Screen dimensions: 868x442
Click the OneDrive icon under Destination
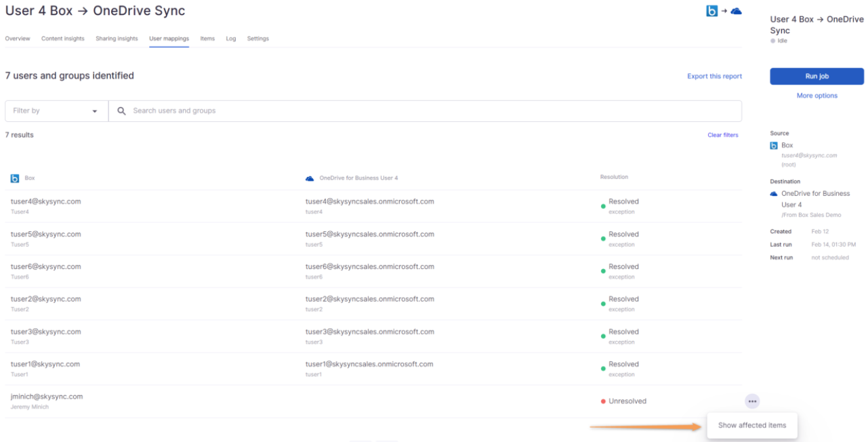[x=774, y=194]
